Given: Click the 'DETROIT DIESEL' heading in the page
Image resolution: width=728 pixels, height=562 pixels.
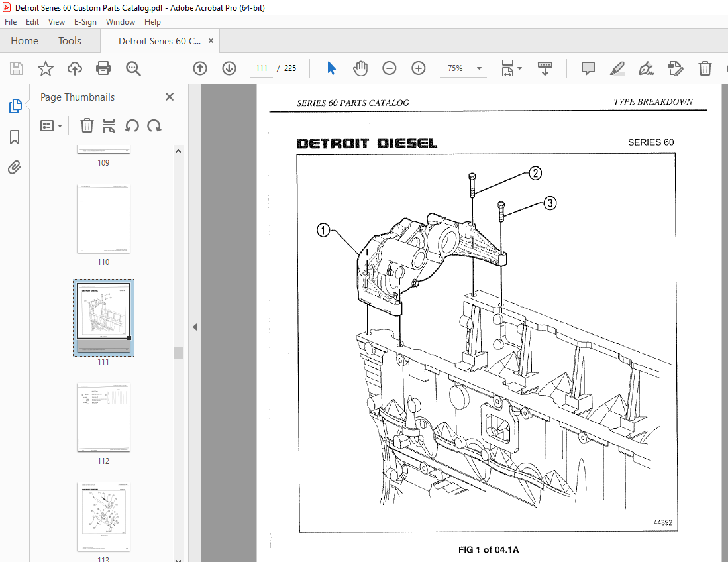Looking at the screenshot, I should click(x=367, y=144).
